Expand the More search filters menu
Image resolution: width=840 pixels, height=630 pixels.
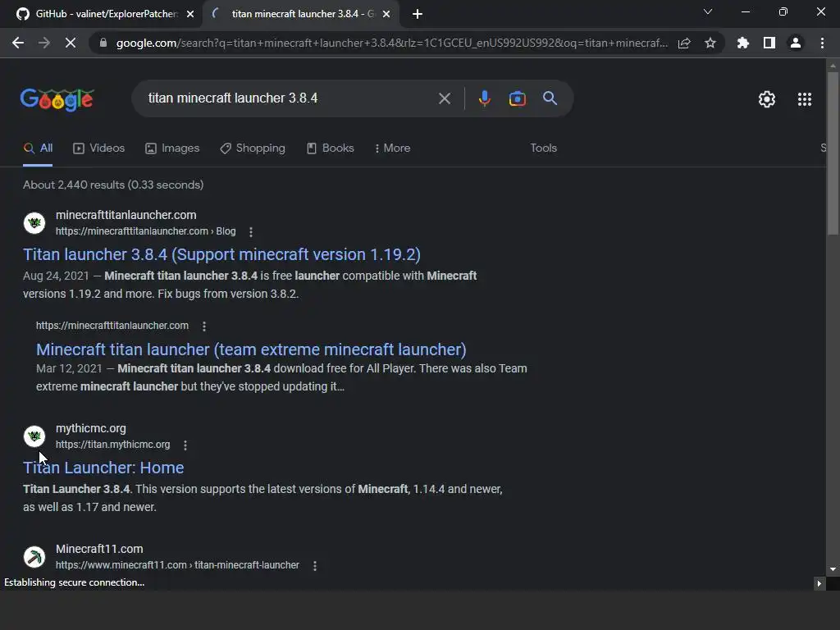[x=392, y=148]
